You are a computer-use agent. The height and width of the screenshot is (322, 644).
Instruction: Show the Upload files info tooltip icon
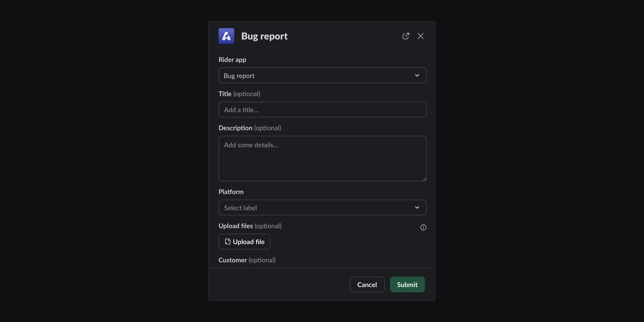[423, 228]
